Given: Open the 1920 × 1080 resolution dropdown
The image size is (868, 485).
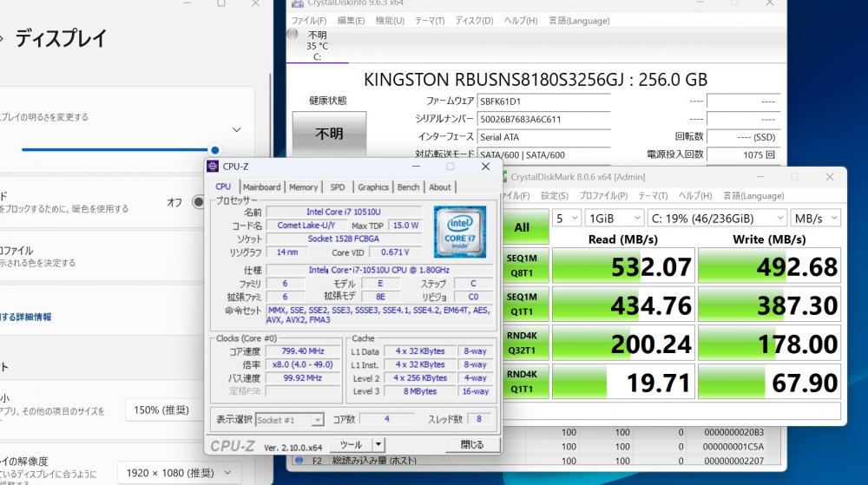Looking at the screenshot, I should 178,473.
